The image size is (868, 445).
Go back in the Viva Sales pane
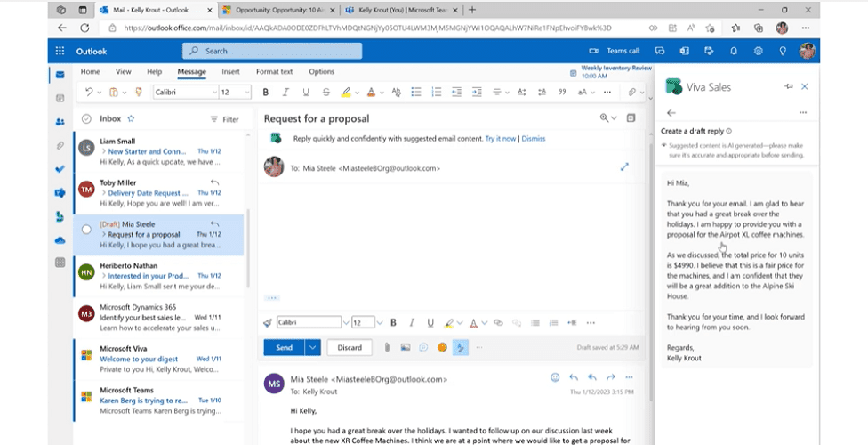(x=671, y=113)
